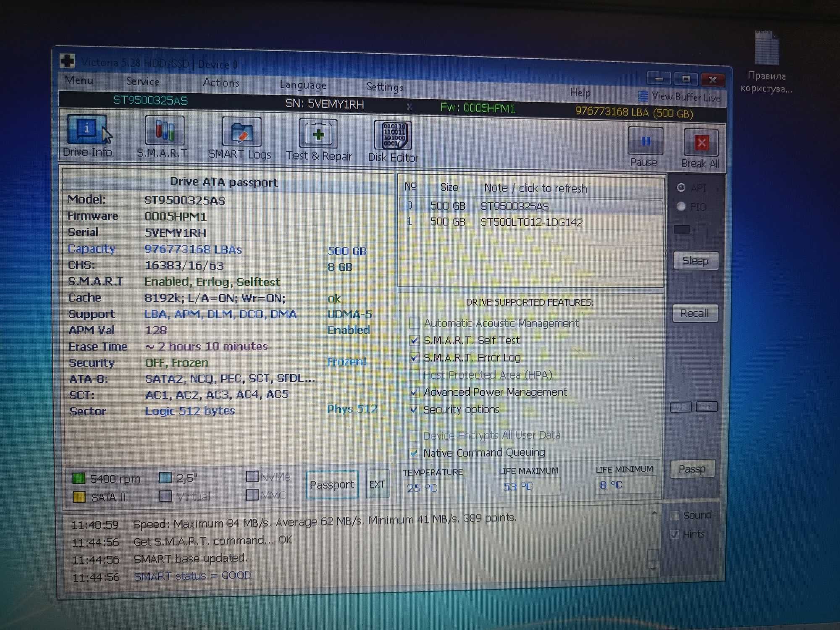Click the Recall button
The height and width of the screenshot is (630, 840).
[x=695, y=313]
